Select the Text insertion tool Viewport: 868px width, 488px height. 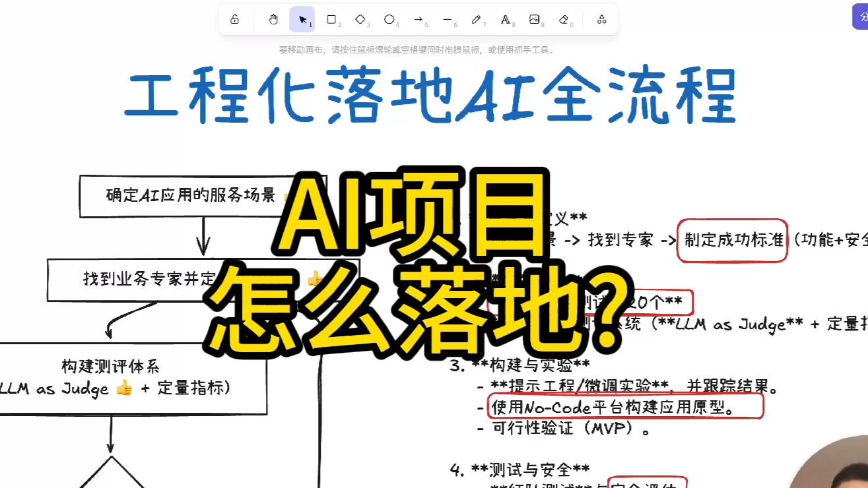click(506, 20)
